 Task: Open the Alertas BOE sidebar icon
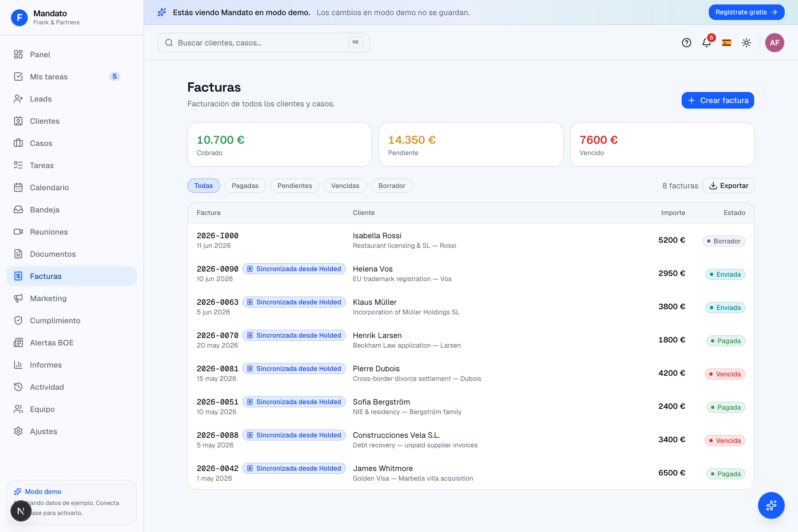pyautogui.click(x=18, y=343)
